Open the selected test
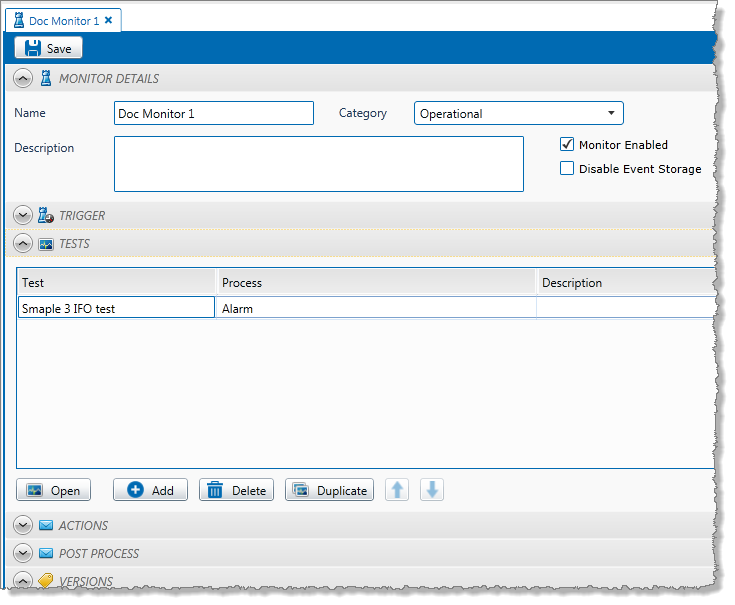This screenshot has height=605, width=735. coord(53,490)
